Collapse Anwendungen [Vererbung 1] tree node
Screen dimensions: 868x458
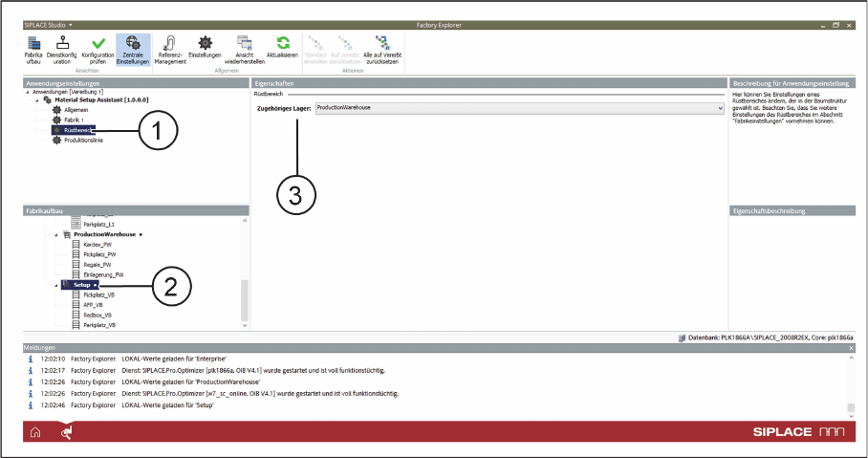[x=29, y=92]
